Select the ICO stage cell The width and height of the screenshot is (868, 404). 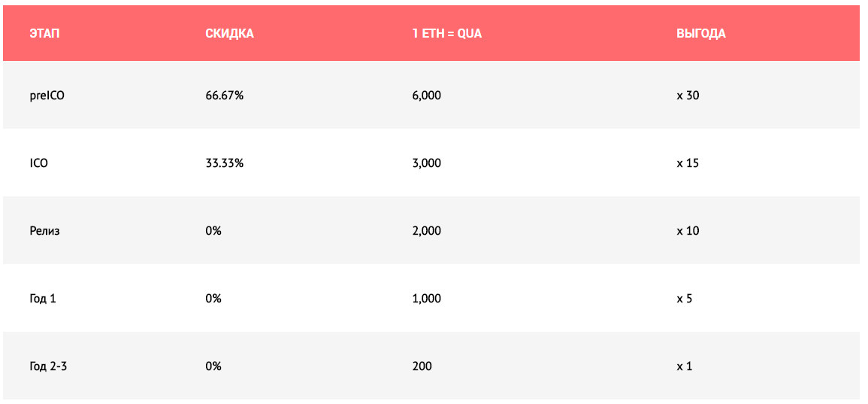[39, 163]
